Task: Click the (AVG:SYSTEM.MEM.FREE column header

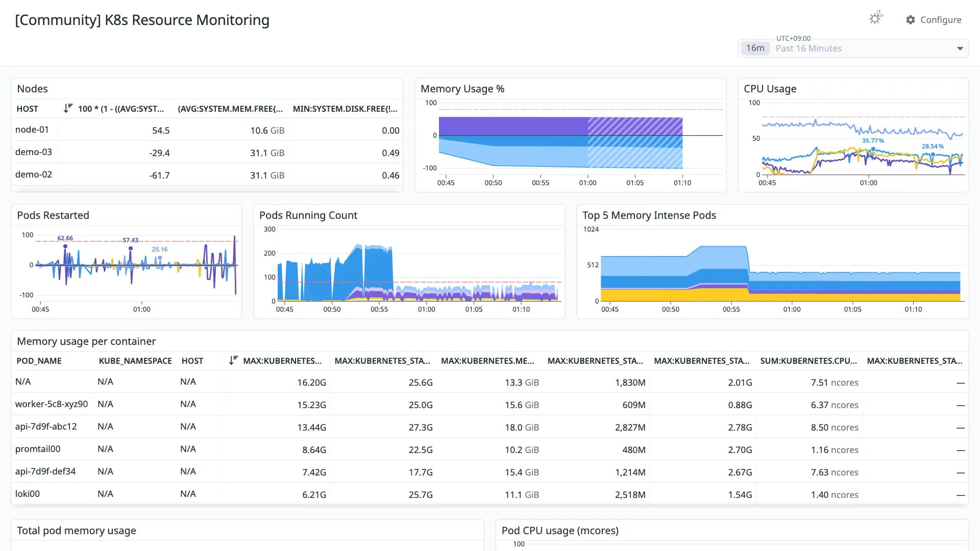Action: tap(230, 109)
